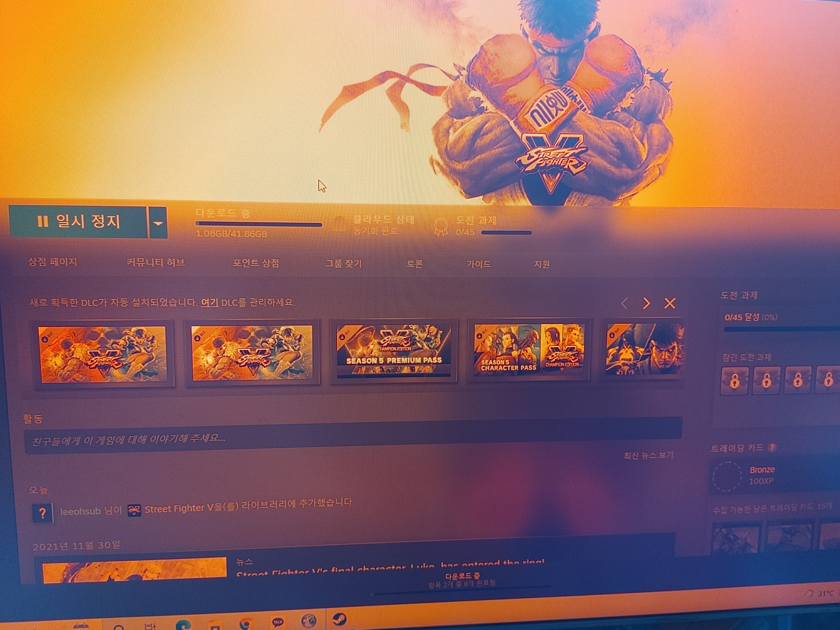Image resolution: width=840 pixels, height=630 pixels.
Task: Click the Bronze 100XP badge text
Action: (761, 475)
